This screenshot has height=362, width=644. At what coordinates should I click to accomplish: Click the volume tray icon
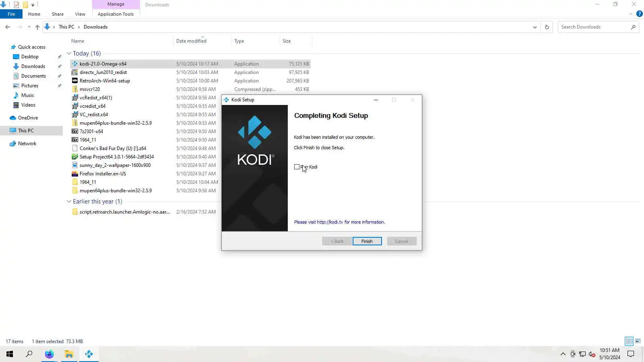tap(592, 354)
